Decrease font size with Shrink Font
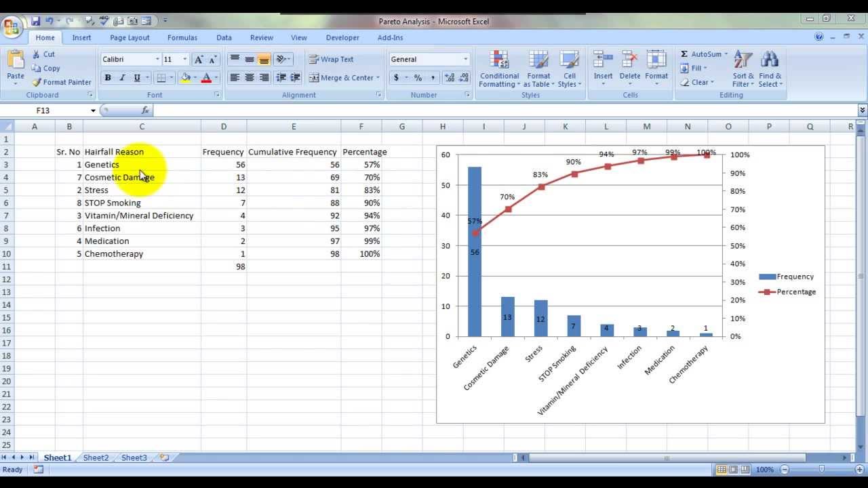The height and width of the screenshot is (488, 868). pyautogui.click(x=213, y=60)
